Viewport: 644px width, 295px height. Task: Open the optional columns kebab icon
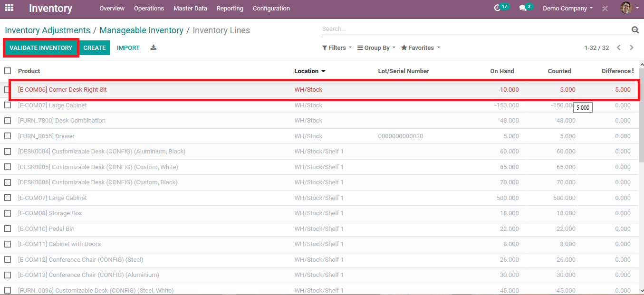click(x=633, y=71)
